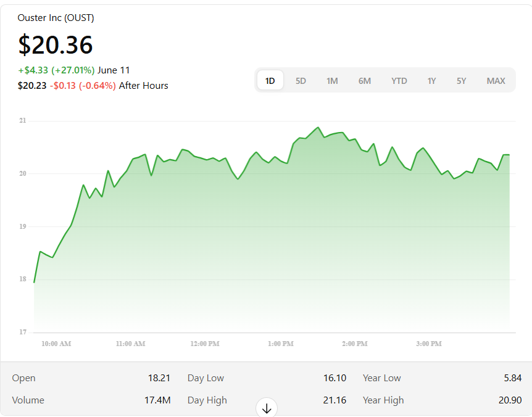Click the Year High label
The width and height of the screenshot is (532, 417).
coord(383,400)
